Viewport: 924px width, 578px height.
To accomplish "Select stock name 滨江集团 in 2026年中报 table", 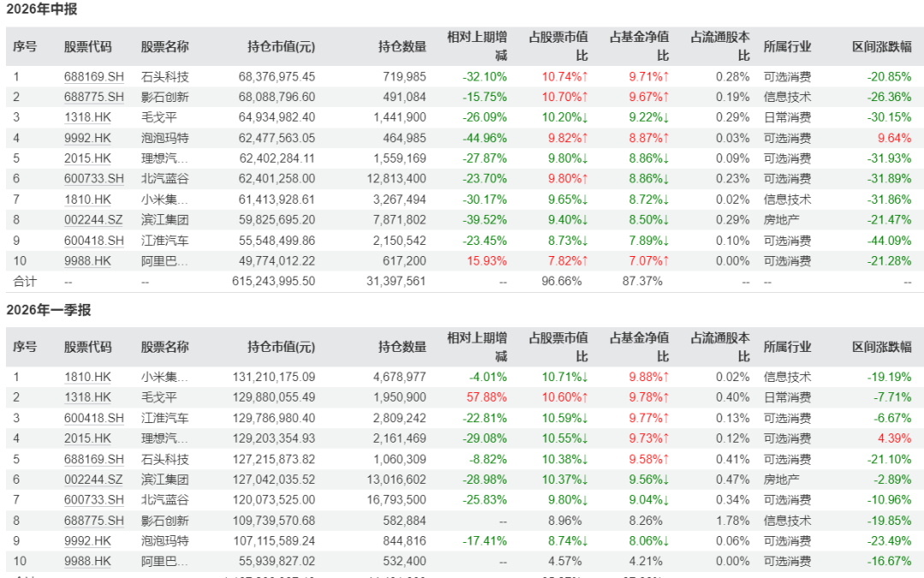I will coord(165,220).
